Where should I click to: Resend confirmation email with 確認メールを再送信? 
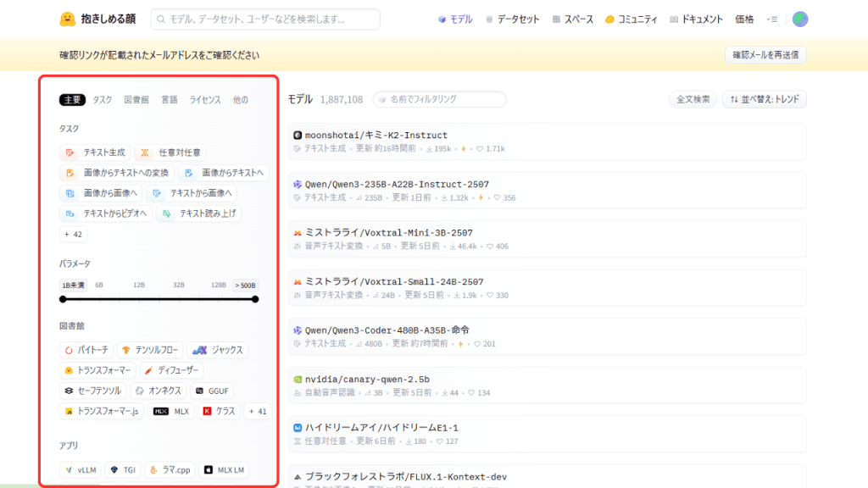(x=765, y=55)
